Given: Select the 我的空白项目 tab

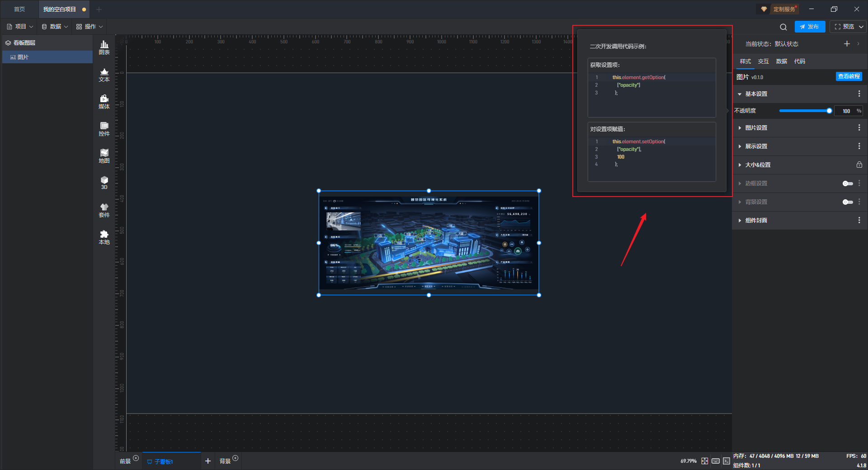Looking at the screenshot, I should point(64,9).
